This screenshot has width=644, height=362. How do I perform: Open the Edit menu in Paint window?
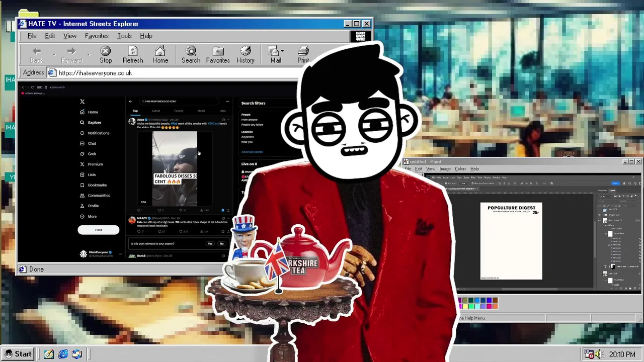coord(418,169)
